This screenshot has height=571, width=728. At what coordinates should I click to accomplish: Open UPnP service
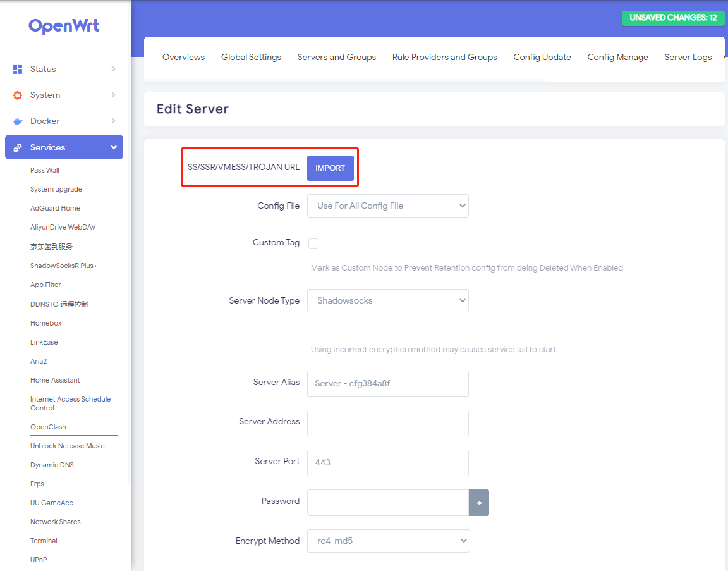39,560
